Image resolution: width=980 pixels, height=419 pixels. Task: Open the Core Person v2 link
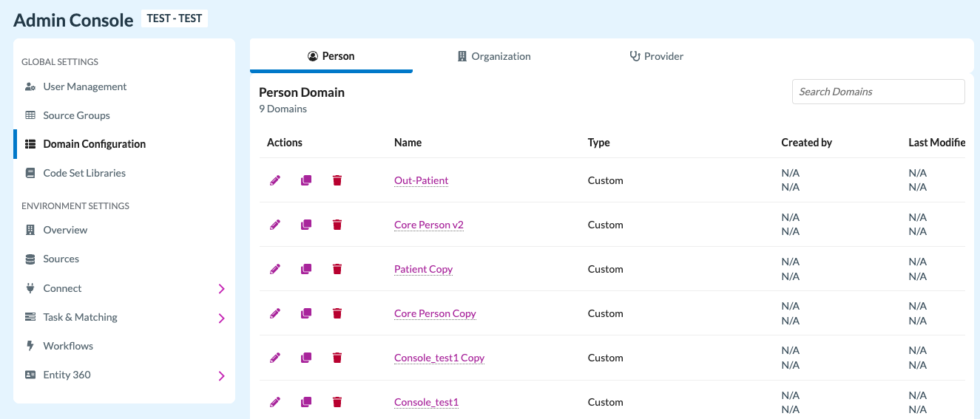(x=429, y=225)
